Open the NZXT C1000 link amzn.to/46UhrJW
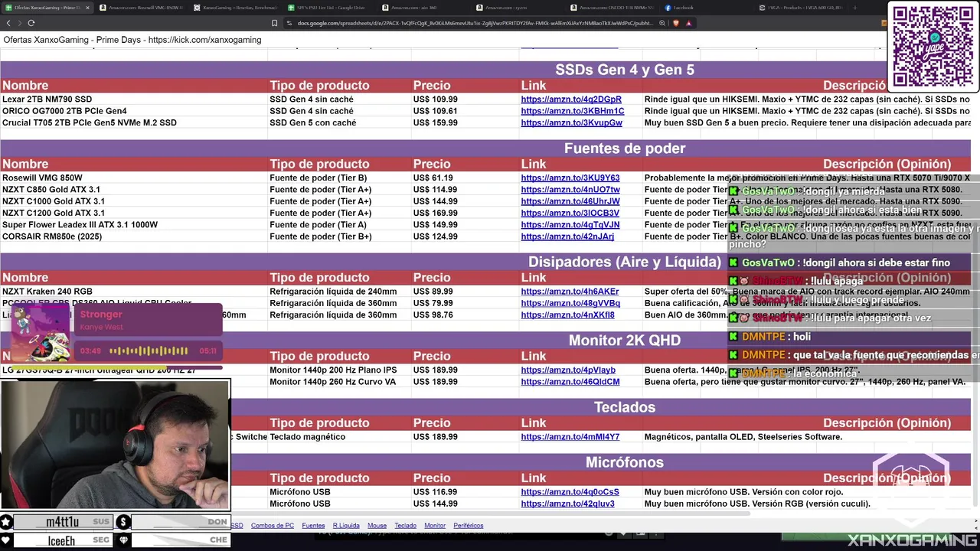The height and width of the screenshot is (551, 980). (x=570, y=201)
